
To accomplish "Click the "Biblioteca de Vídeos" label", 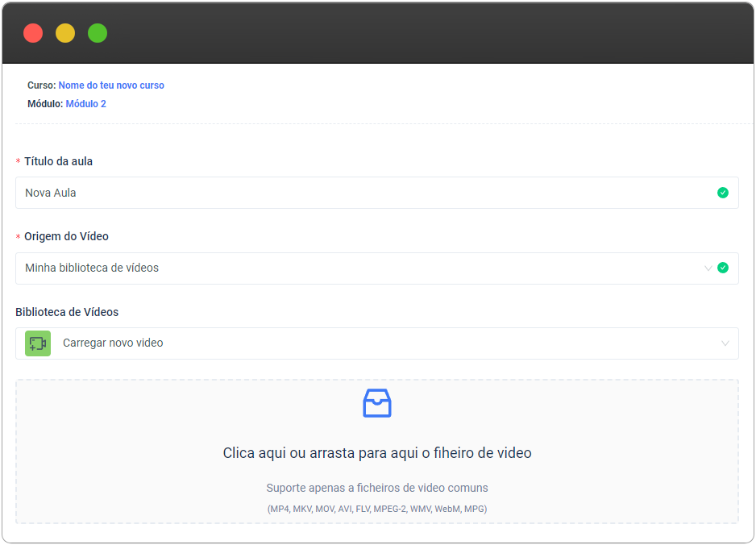I will (x=67, y=312).
